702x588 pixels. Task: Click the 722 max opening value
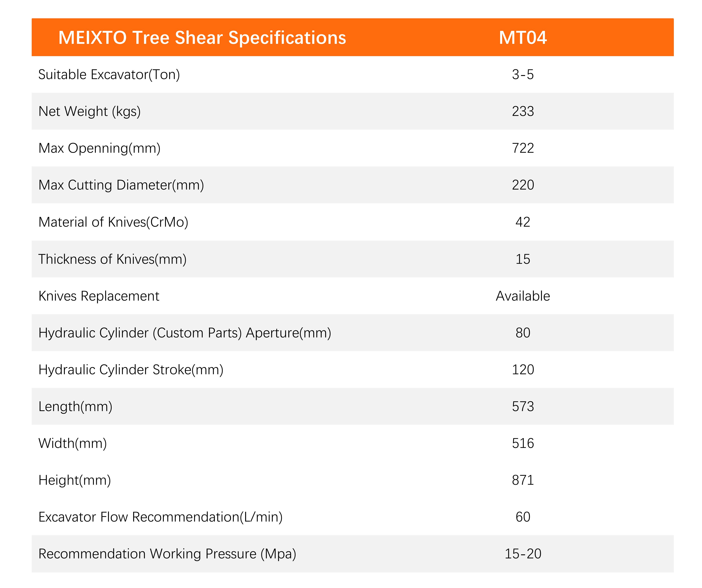(x=522, y=148)
